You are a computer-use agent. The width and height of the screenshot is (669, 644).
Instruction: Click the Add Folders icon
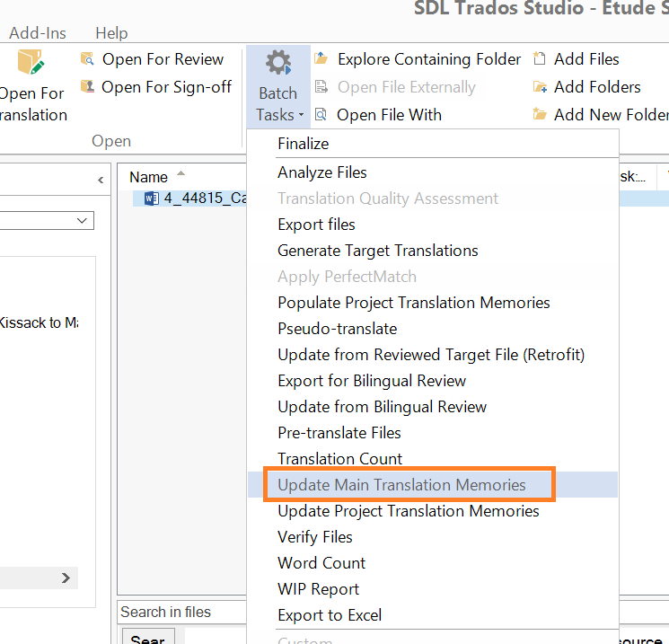click(x=540, y=87)
